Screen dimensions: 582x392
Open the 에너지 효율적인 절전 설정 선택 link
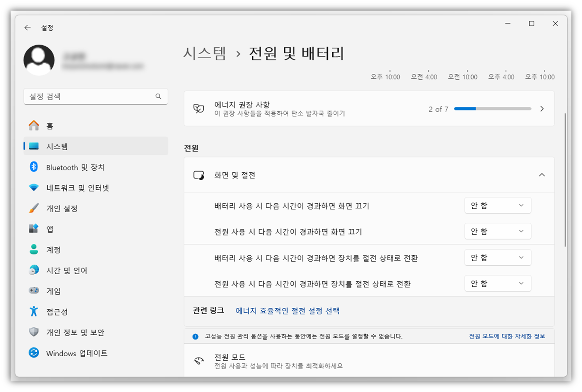pos(288,311)
